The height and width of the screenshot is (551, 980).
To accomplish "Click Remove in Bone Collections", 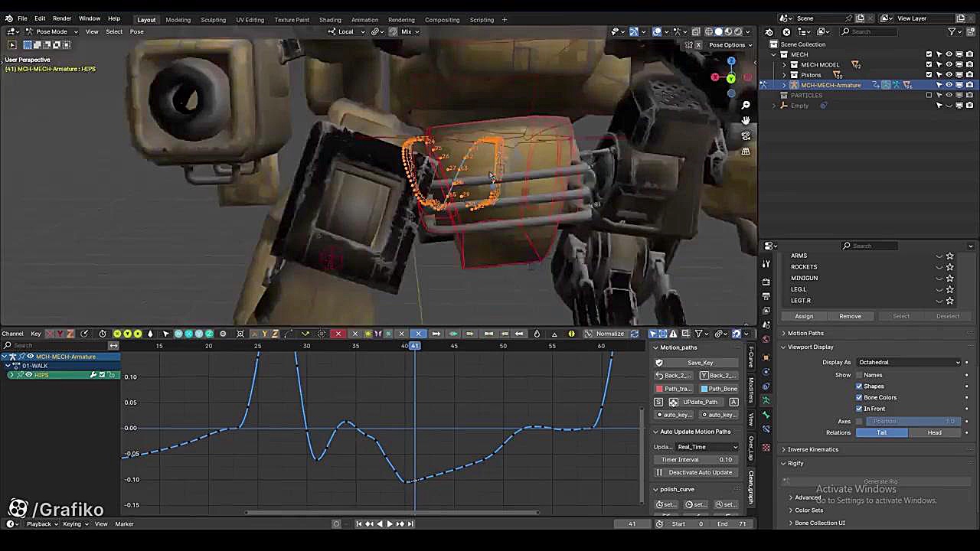I will point(850,316).
